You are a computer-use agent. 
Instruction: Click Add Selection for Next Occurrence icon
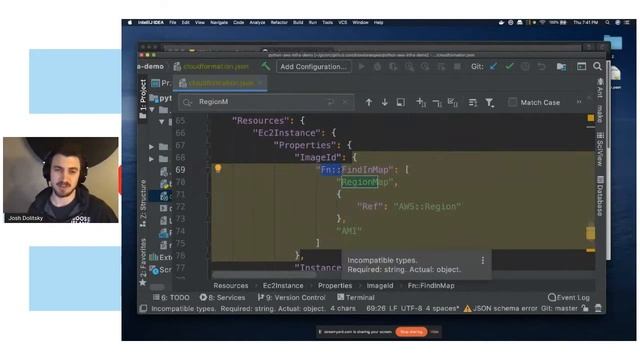click(x=421, y=102)
